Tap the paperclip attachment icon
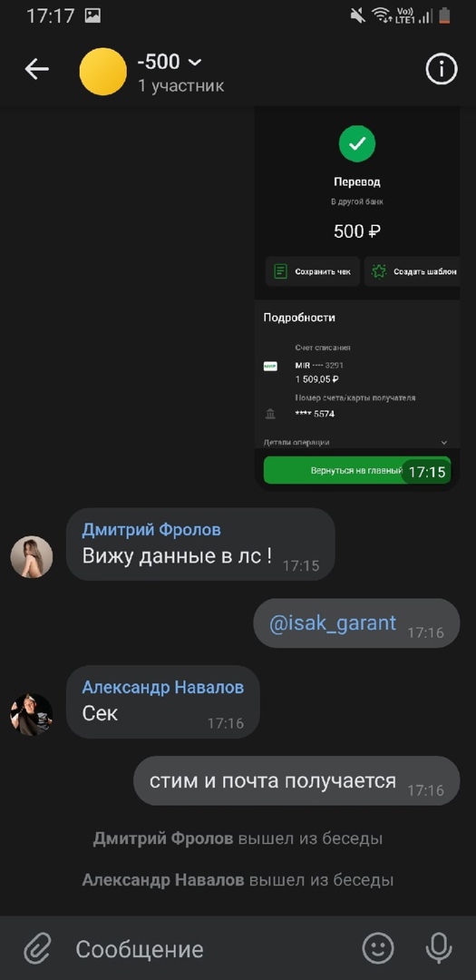 (x=37, y=949)
